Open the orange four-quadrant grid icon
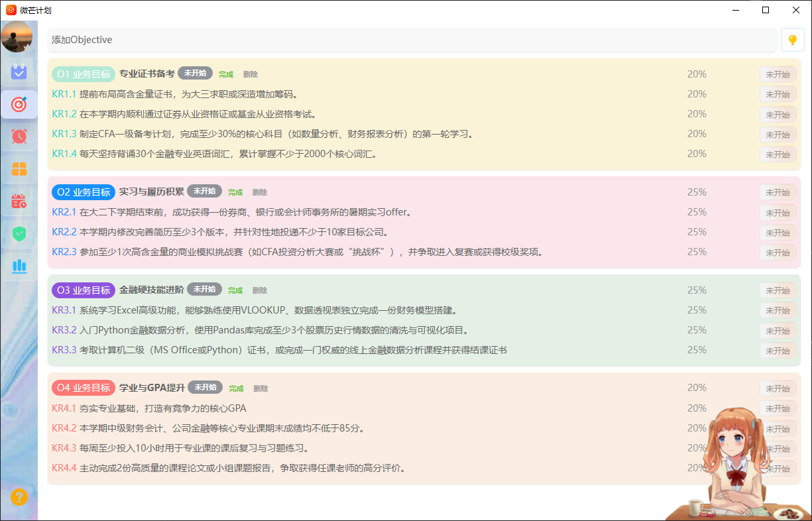 19,169
